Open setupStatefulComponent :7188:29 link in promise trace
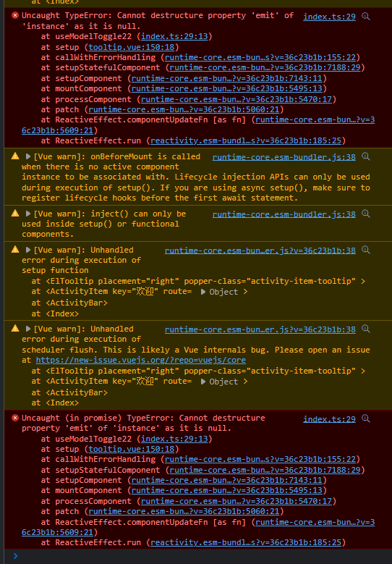 tap(265, 470)
